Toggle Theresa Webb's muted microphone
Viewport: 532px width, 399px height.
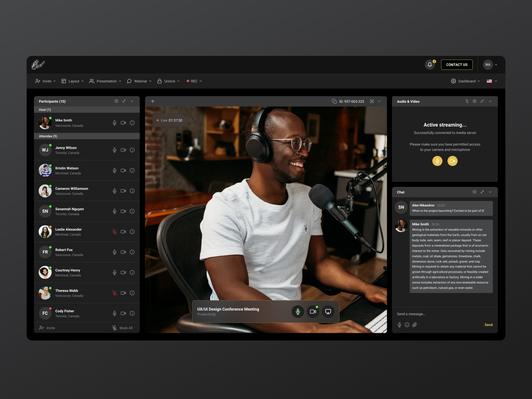(114, 293)
